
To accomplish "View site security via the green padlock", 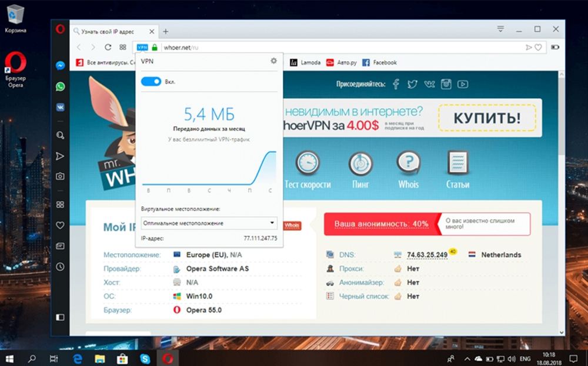I will point(155,48).
